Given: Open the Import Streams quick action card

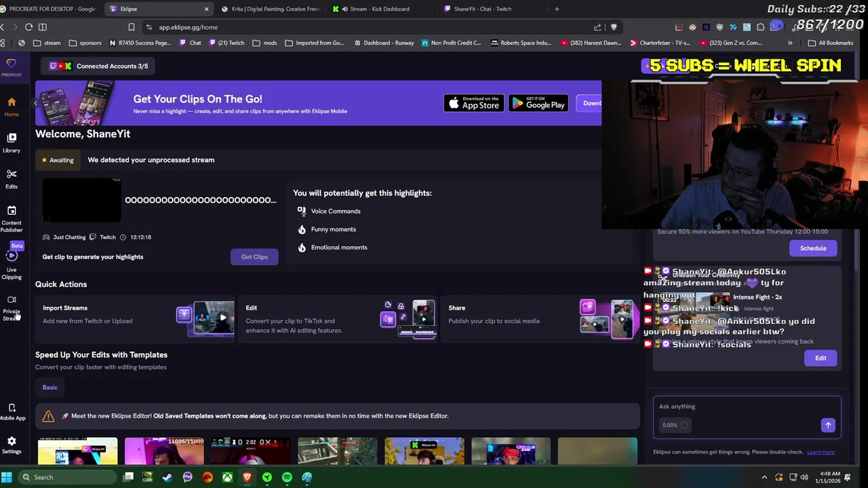Looking at the screenshot, I should tap(135, 319).
